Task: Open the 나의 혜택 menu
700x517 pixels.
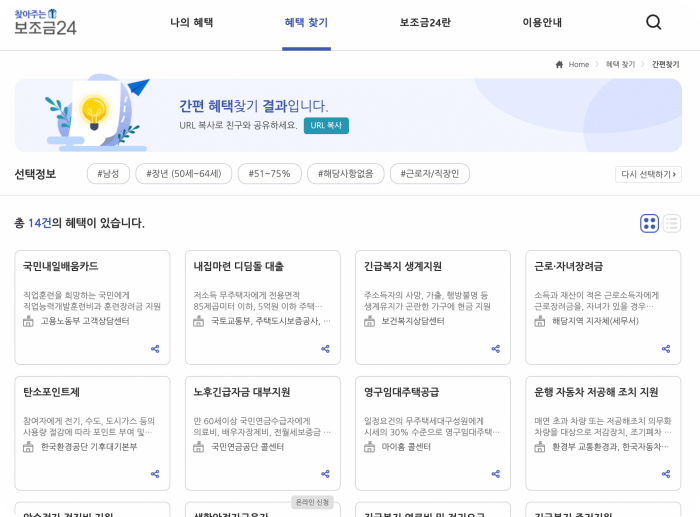Action: pyautogui.click(x=192, y=22)
